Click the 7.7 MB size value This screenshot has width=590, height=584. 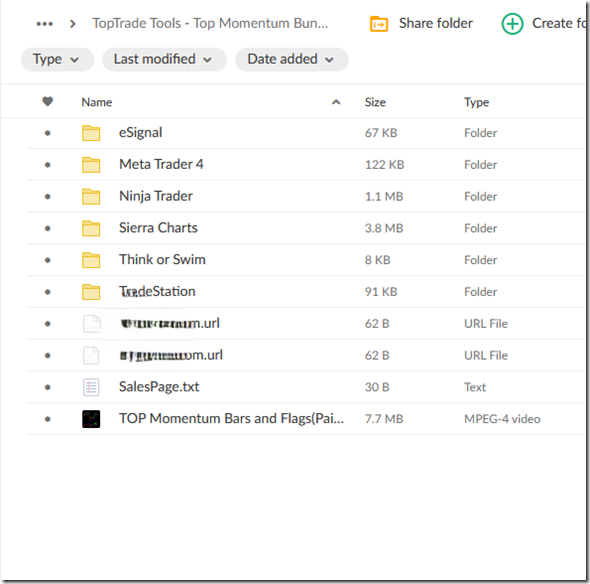point(384,419)
